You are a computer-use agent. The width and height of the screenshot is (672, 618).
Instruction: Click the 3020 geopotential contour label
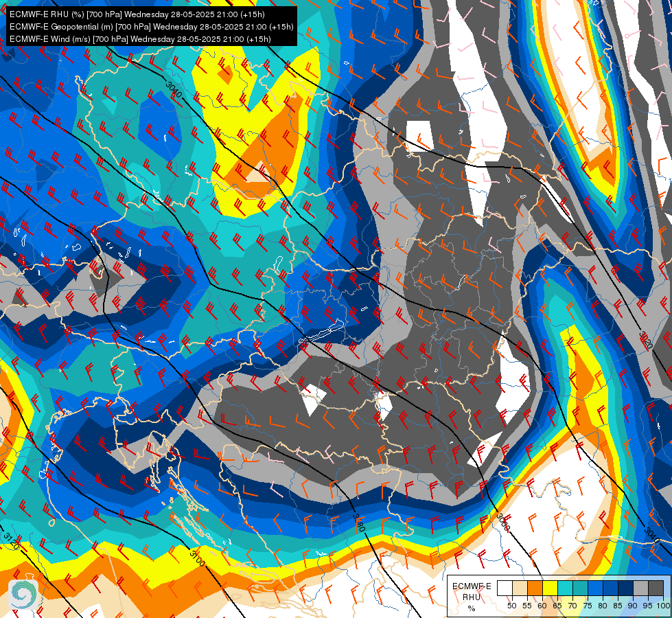click(645, 340)
